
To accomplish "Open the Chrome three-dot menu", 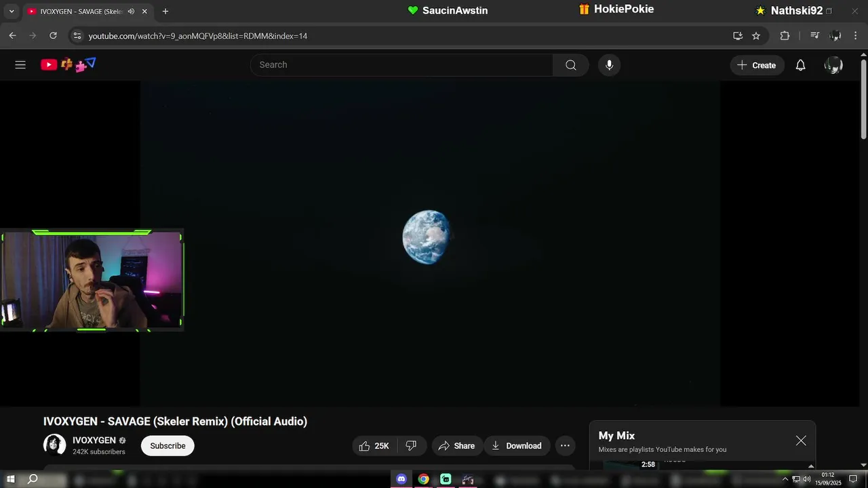I will click(x=856, y=36).
